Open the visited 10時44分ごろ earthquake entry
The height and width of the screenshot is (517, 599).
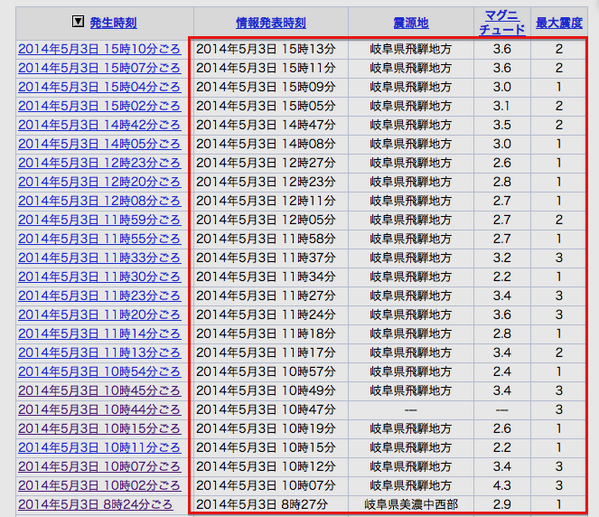tap(99, 410)
